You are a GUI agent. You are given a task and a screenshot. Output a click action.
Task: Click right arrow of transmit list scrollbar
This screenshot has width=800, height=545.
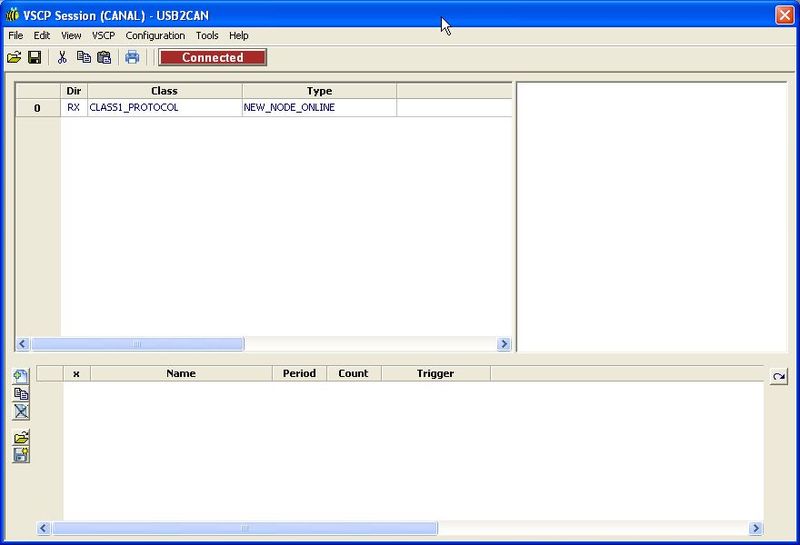click(756, 528)
